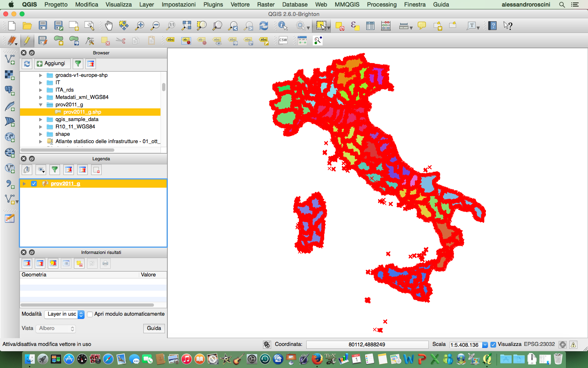
Task: Click the EPSG:23032 CRS status label
Action: [x=539, y=344]
